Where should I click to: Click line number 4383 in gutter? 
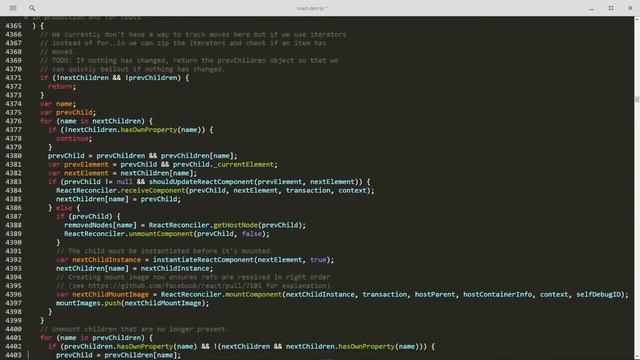(13, 182)
